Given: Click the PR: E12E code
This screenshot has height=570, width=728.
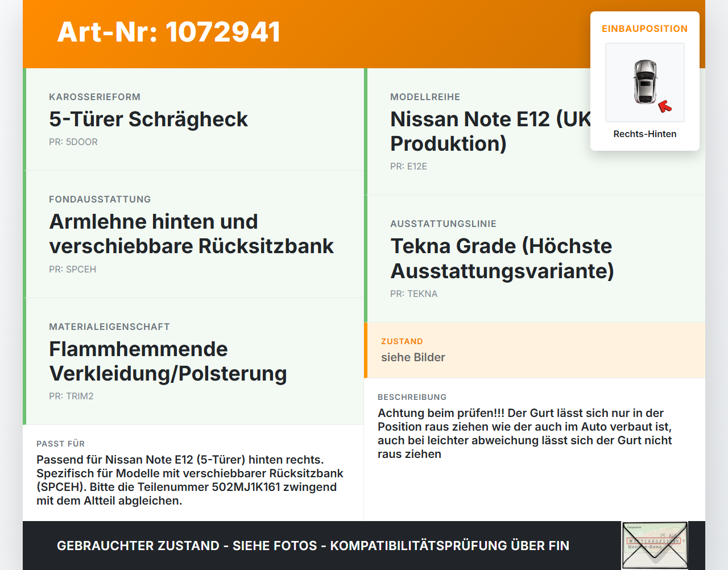Looking at the screenshot, I should 408,166.
